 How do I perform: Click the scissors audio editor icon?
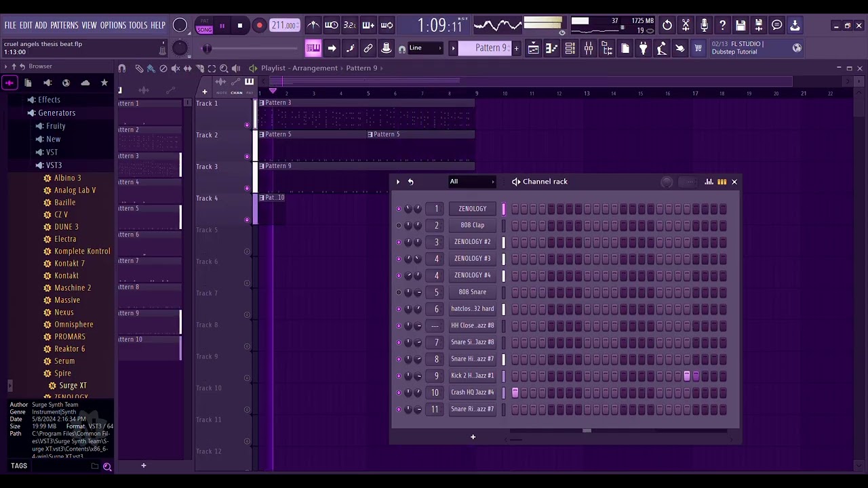[686, 25]
